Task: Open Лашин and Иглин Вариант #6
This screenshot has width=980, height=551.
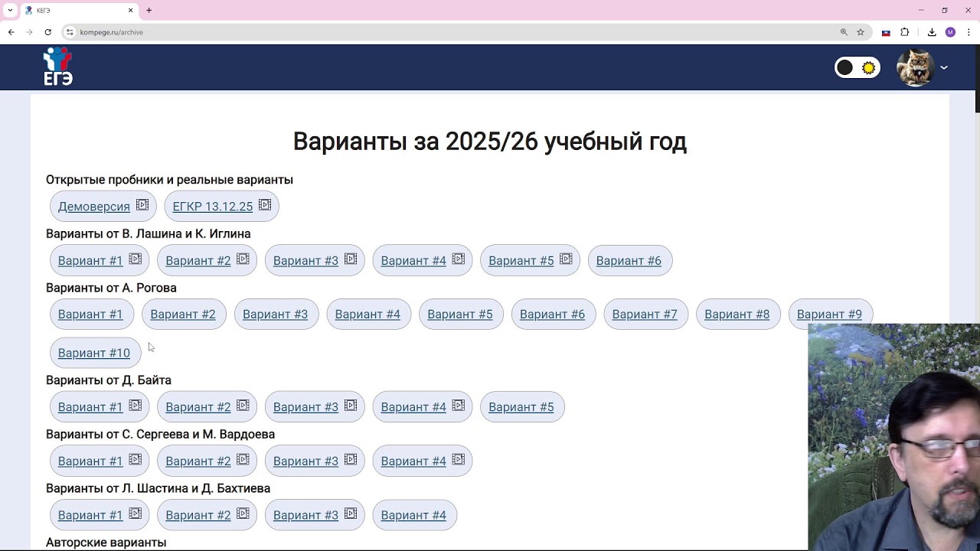Action: coord(629,260)
